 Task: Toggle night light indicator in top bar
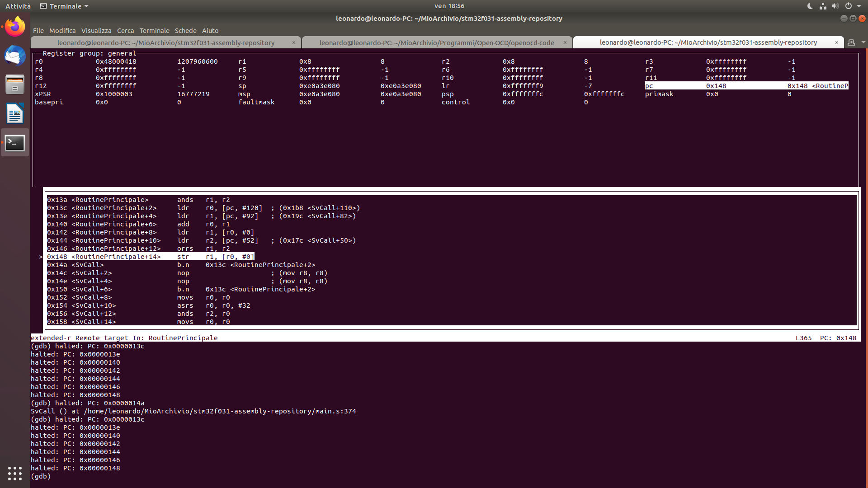[x=810, y=6]
